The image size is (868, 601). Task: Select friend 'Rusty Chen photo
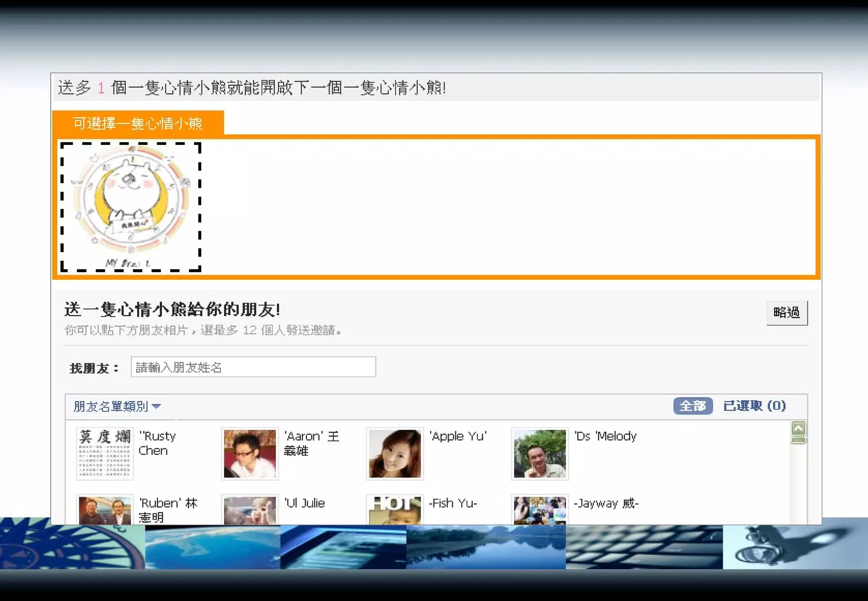point(105,453)
